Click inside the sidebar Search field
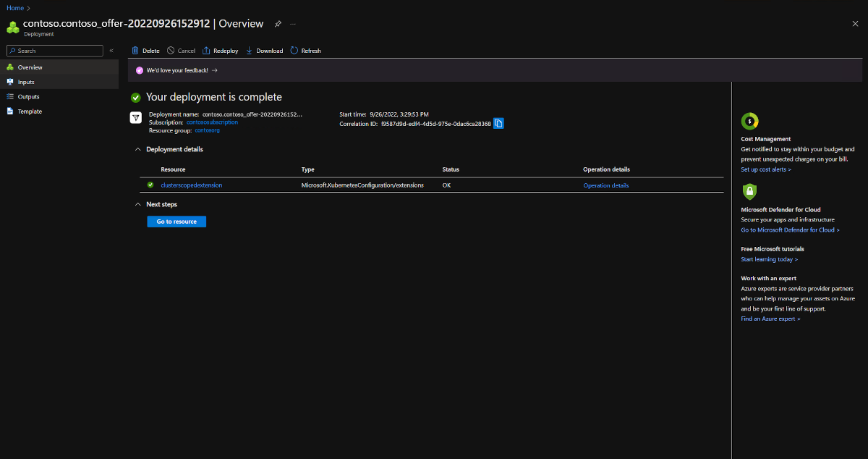The image size is (868, 459). (x=54, y=51)
